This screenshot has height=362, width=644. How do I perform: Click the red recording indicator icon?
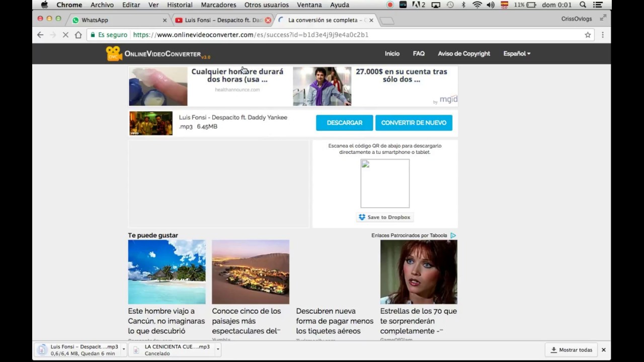[x=390, y=5]
